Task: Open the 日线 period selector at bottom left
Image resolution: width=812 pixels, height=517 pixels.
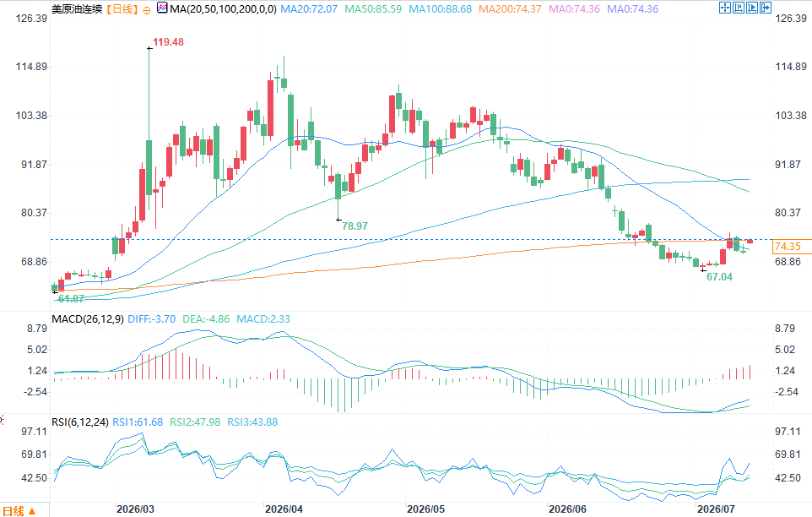Action: [19, 511]
